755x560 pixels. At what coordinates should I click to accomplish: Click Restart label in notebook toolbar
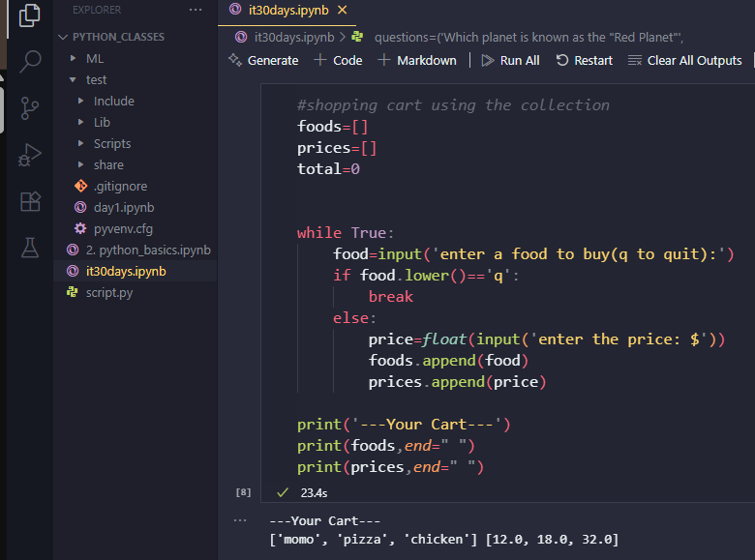(x=593, y=61)
